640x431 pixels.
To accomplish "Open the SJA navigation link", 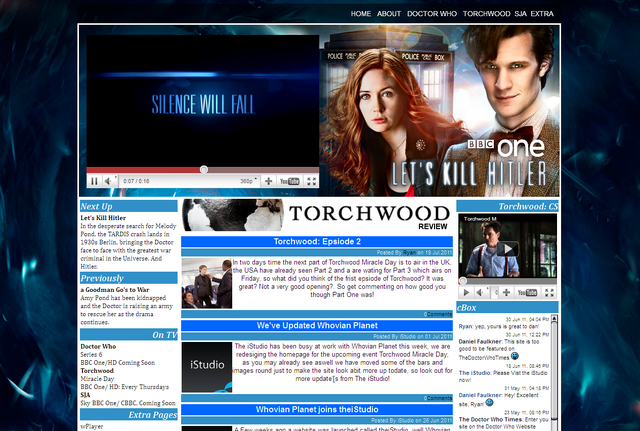I will [520, 14].
